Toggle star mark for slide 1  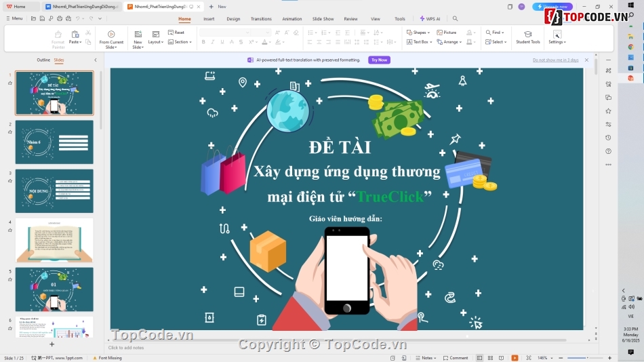click(10, 83)
